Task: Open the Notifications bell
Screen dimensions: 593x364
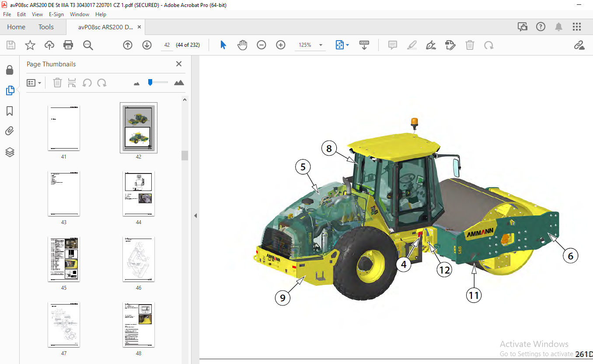Action: 558,27
